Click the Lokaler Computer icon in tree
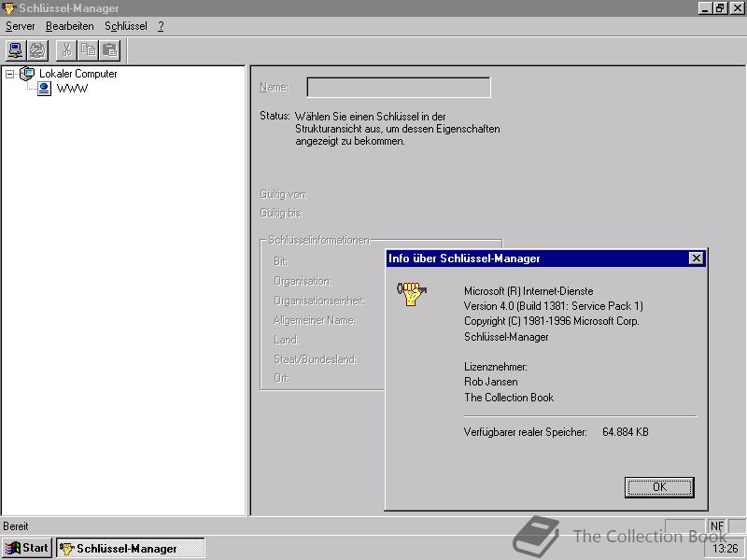 tap(27, 74)
